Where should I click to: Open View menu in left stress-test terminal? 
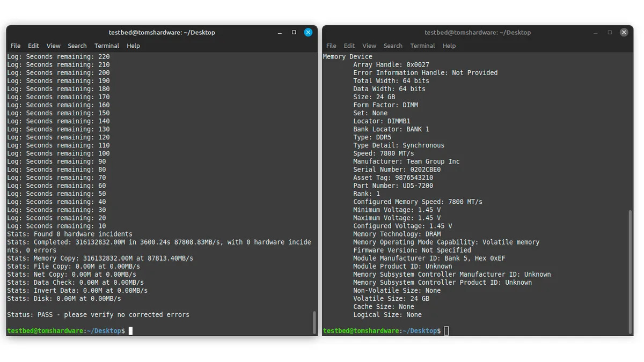point(53,46)
